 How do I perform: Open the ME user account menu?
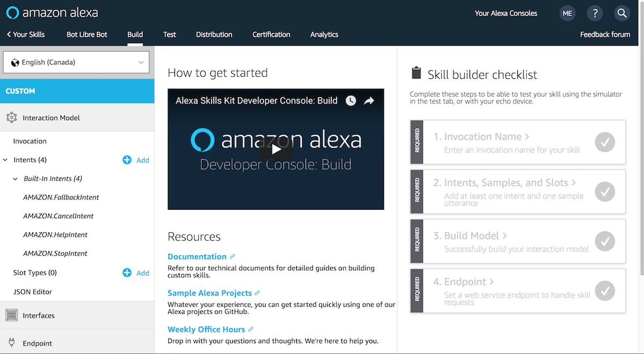tap(567, 13)
